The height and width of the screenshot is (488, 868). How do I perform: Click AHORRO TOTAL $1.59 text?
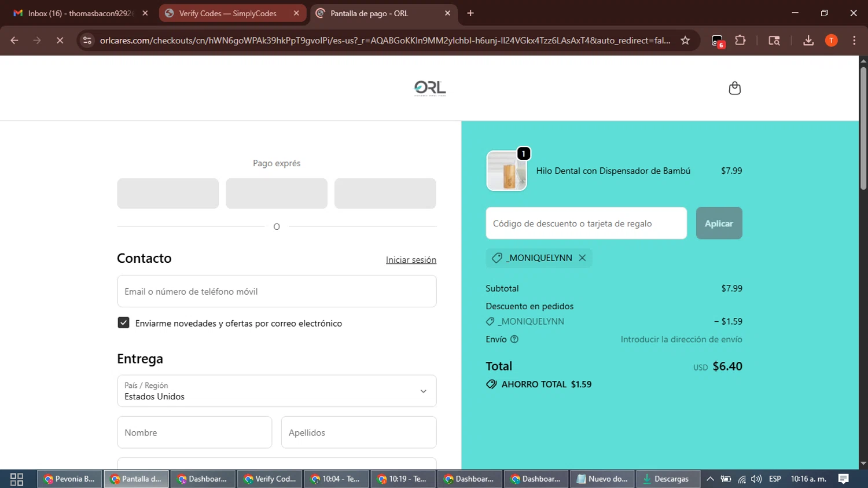coord(546,384)
